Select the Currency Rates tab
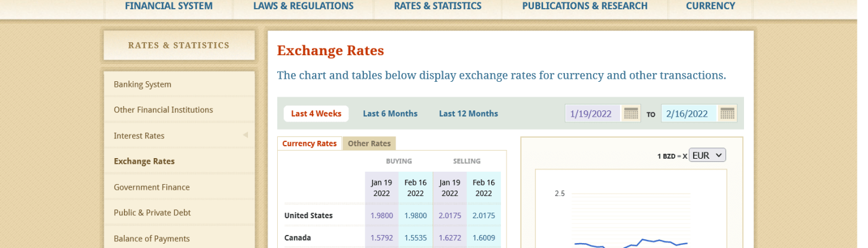Viewport: 868px width, 248px height. point(309,143)
